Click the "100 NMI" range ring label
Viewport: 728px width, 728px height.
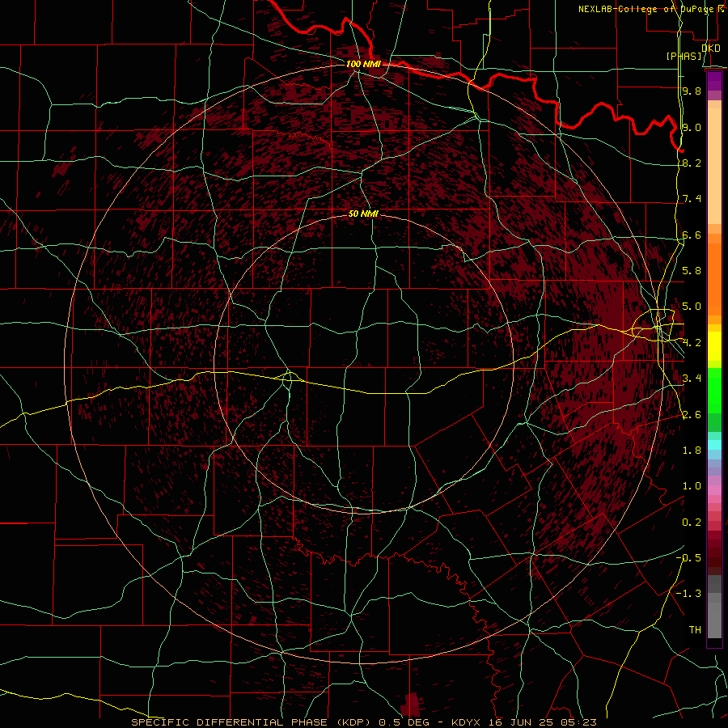(363, 64)
